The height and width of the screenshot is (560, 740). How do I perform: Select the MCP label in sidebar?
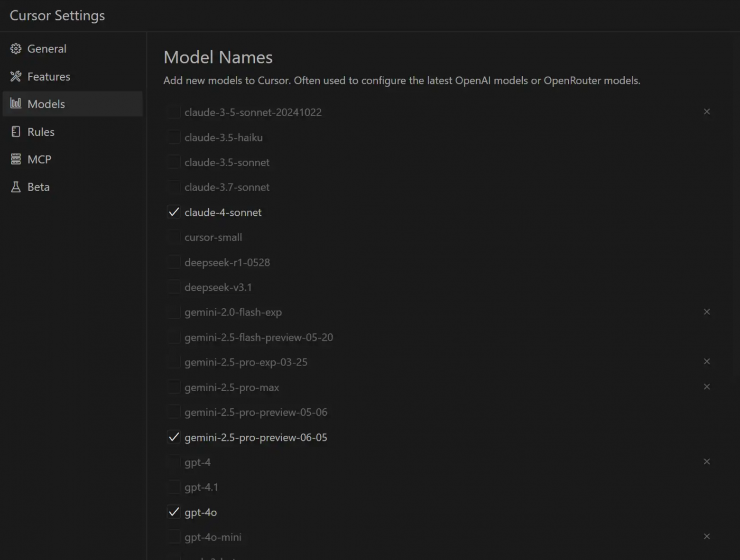(39, 159)
